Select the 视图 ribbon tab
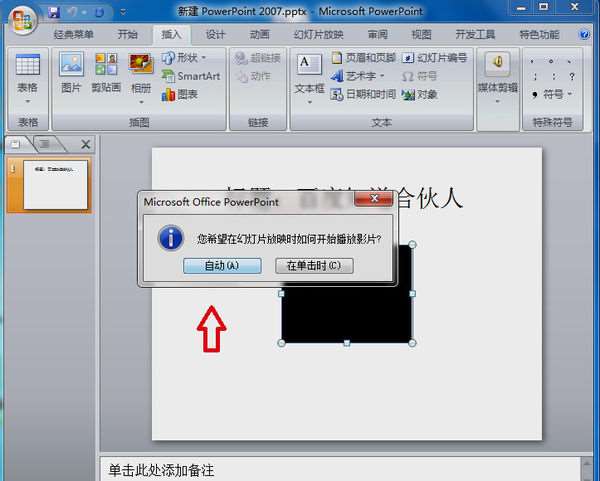The height and width of the screenshot is (481, 600). 421,35
